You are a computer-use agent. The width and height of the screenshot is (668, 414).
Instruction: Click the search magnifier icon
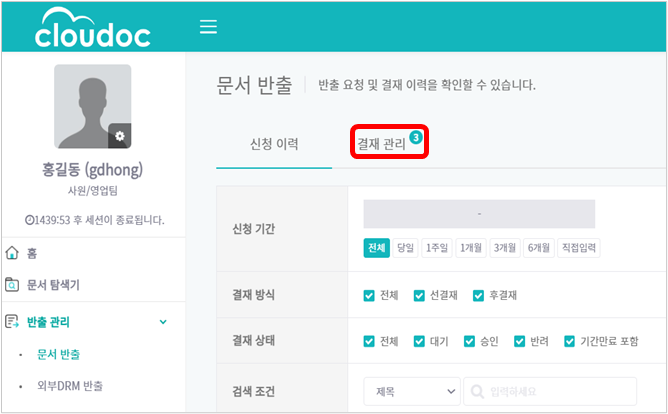coord(477,391)
